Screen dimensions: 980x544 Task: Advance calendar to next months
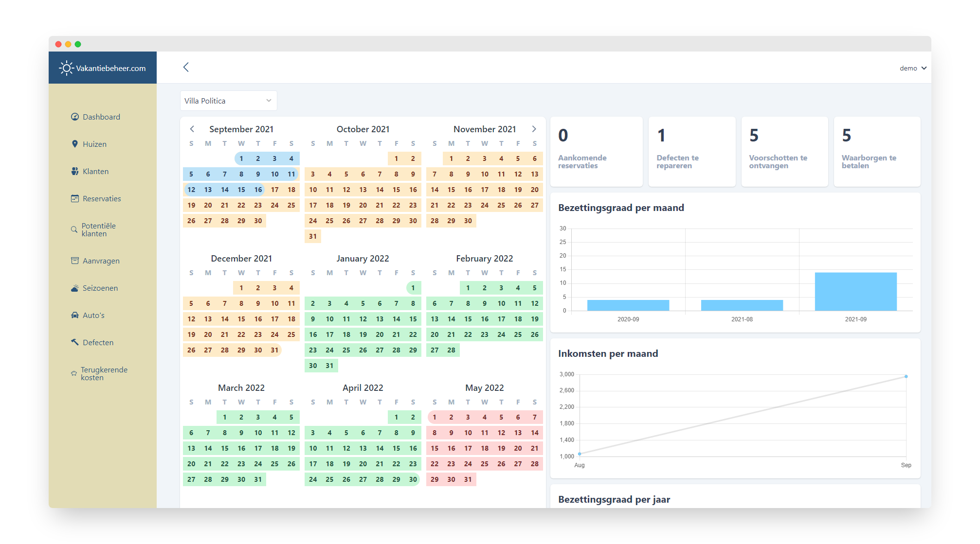pos(534,129)
